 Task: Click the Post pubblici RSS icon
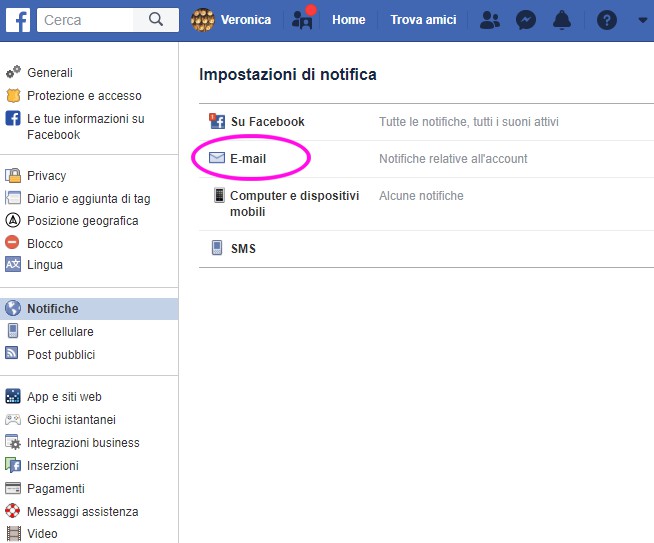tap(12, 353)
